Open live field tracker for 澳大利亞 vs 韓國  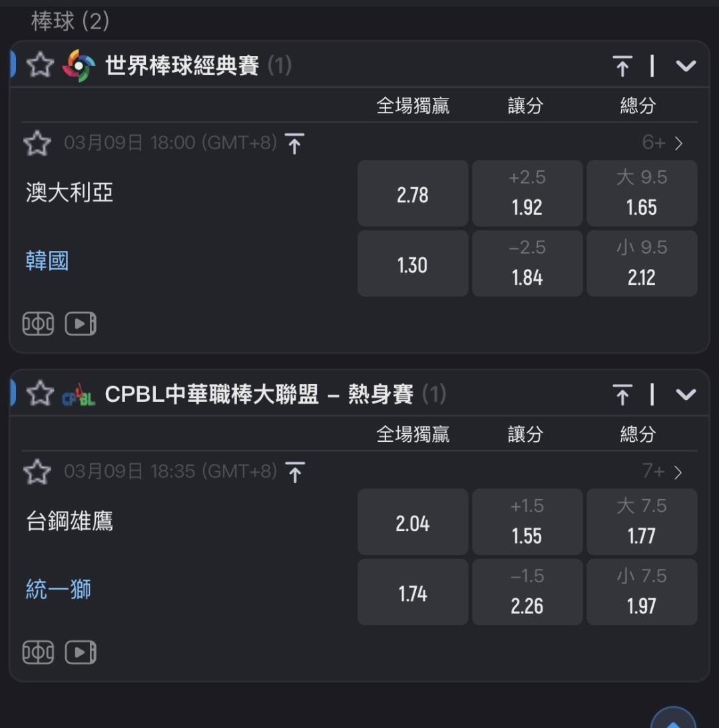click(38, 324)
